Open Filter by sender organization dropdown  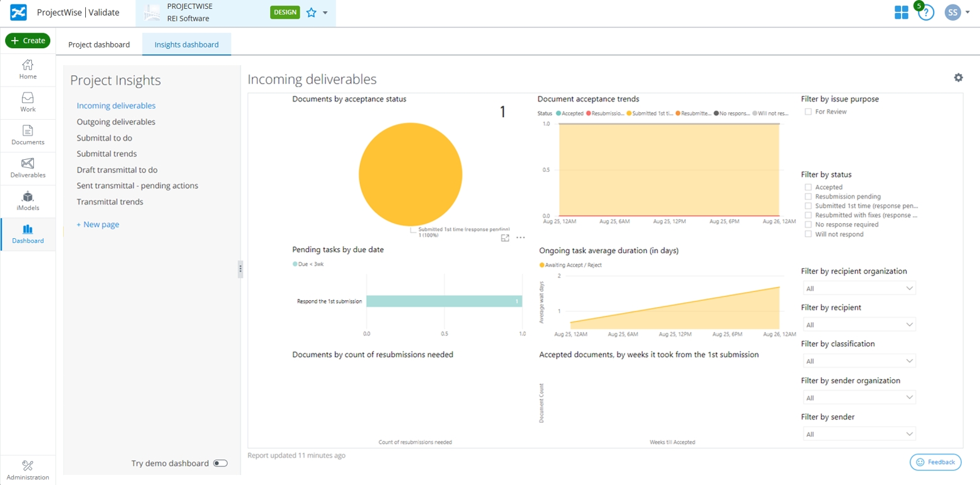point(859,397)
